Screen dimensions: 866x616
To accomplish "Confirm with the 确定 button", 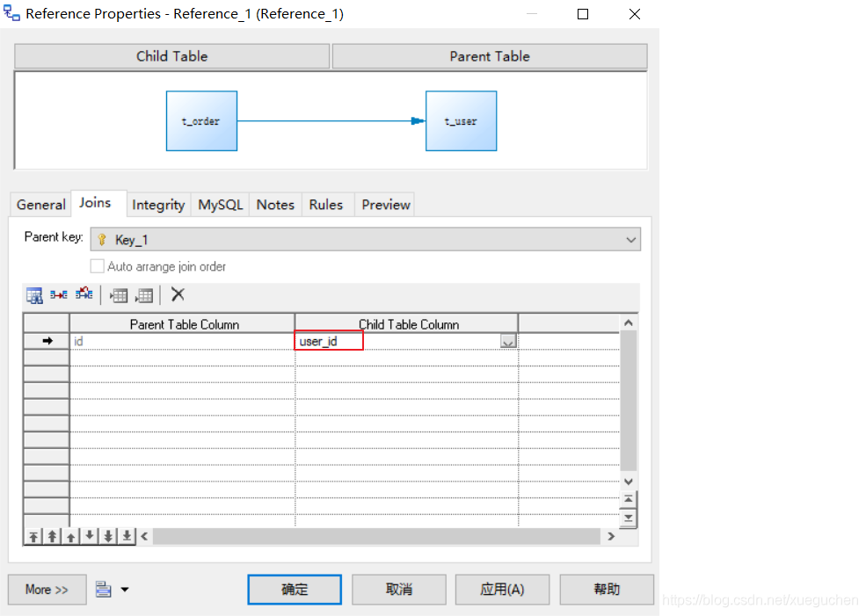I will (x=295, y=590).
